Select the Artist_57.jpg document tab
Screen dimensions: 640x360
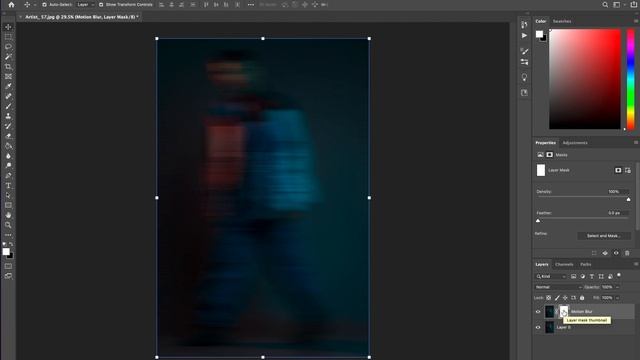tap(81, 17)
